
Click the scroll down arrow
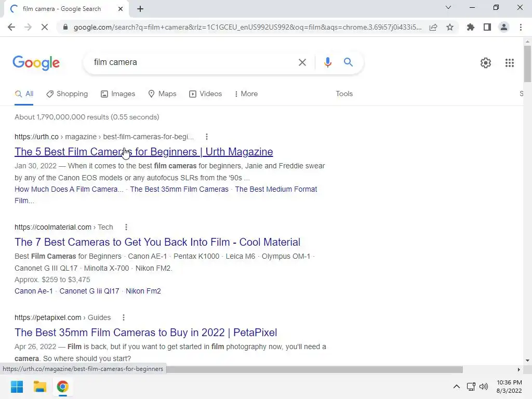[527, 361]
